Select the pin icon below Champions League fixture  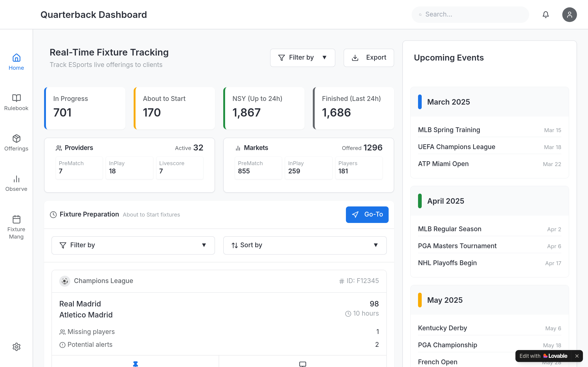[x=135, y=364]
